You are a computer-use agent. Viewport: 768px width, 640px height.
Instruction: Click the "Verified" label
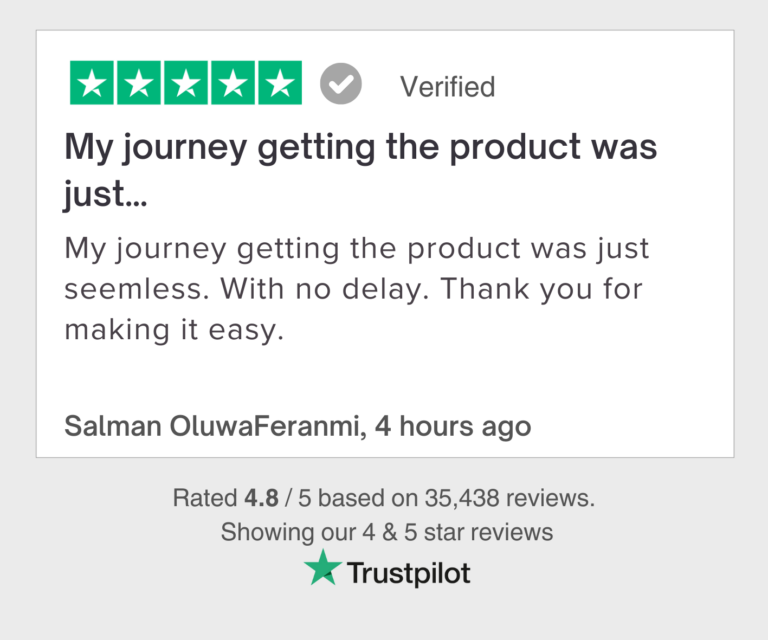447,87
